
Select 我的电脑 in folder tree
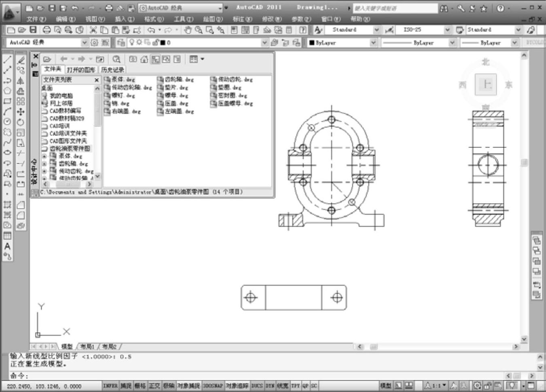pos(61,96)
